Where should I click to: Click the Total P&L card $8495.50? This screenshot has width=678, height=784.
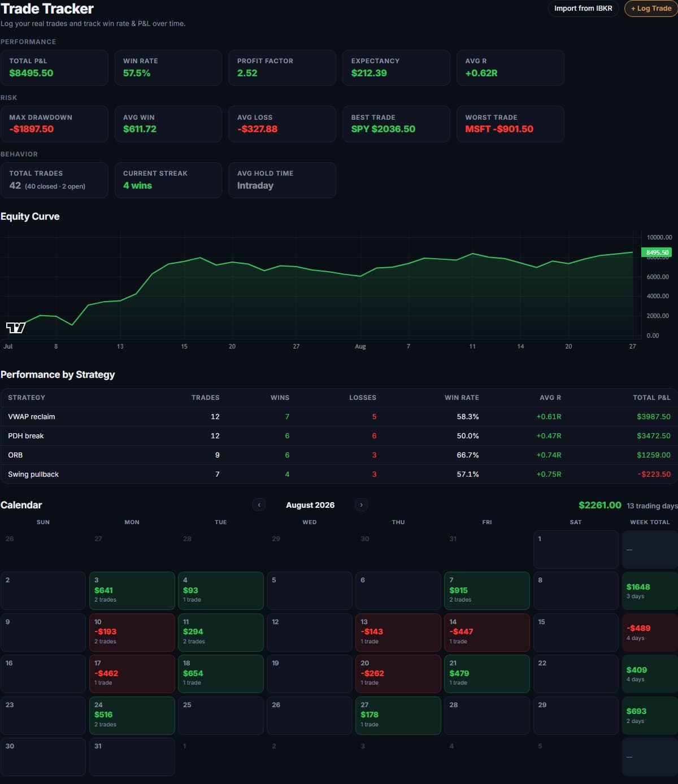click(54, 68)
